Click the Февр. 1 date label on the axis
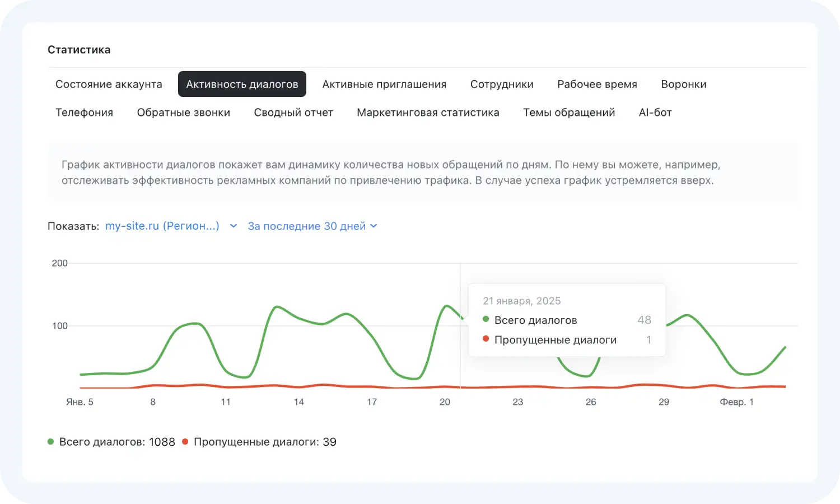The height and width of the screenshot is (504, 840). point(736,402)
